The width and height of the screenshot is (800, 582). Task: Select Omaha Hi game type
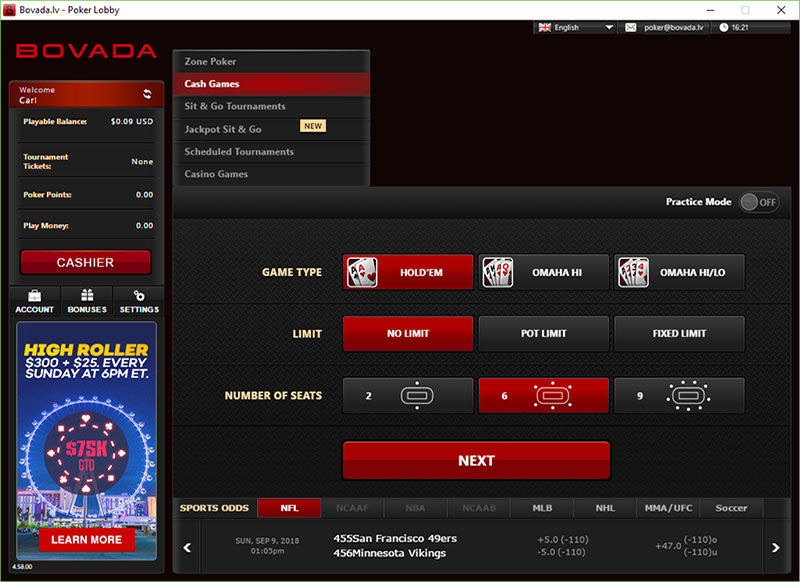coord(544,272)
